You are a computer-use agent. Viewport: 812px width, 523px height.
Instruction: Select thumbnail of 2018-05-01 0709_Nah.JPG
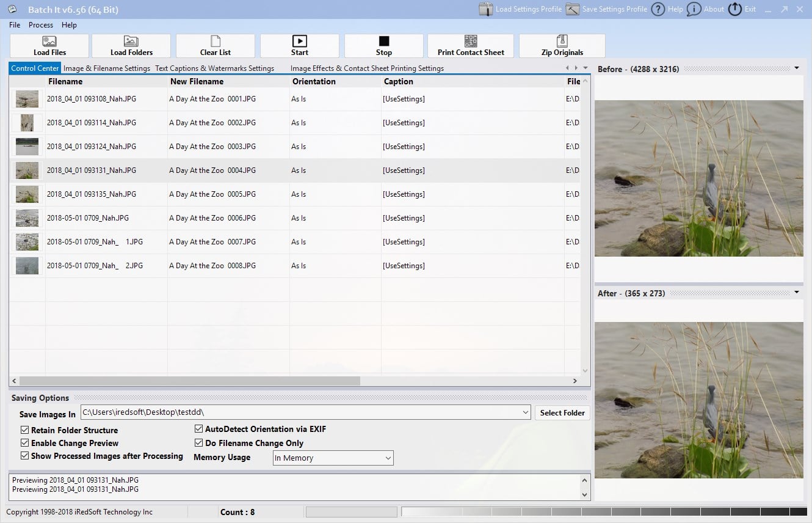27,218
